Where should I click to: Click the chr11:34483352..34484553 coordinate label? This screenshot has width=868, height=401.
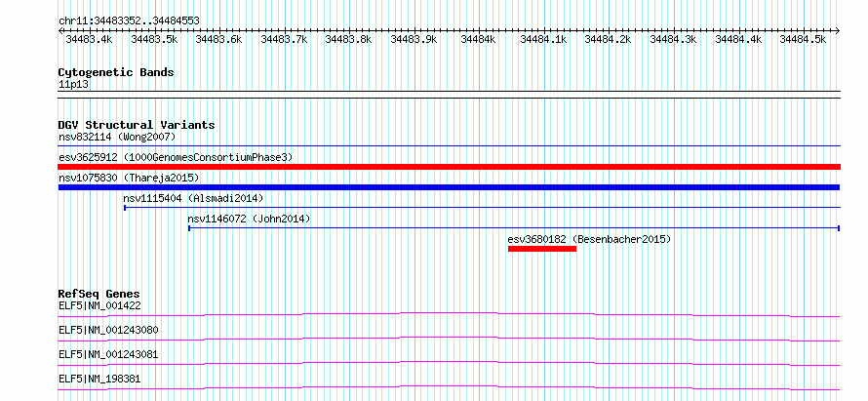click(129, 21)
